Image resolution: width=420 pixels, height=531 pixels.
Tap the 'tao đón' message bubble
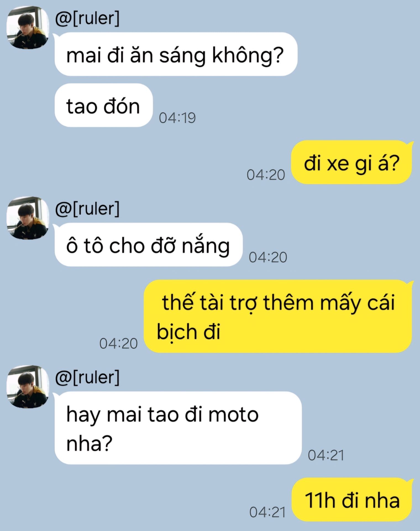(104, 105)
